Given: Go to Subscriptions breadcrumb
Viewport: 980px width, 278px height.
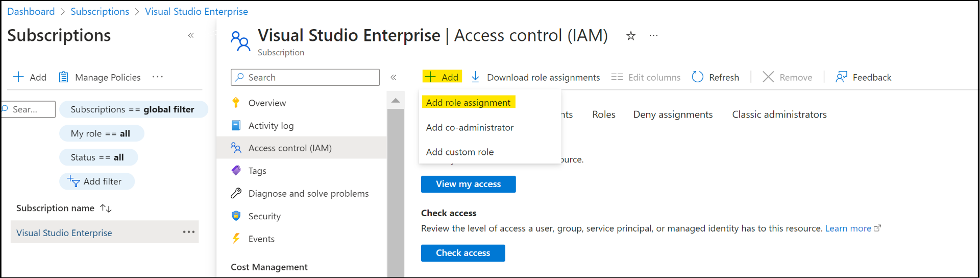Looking at the screenshot, I should [100, 11].
